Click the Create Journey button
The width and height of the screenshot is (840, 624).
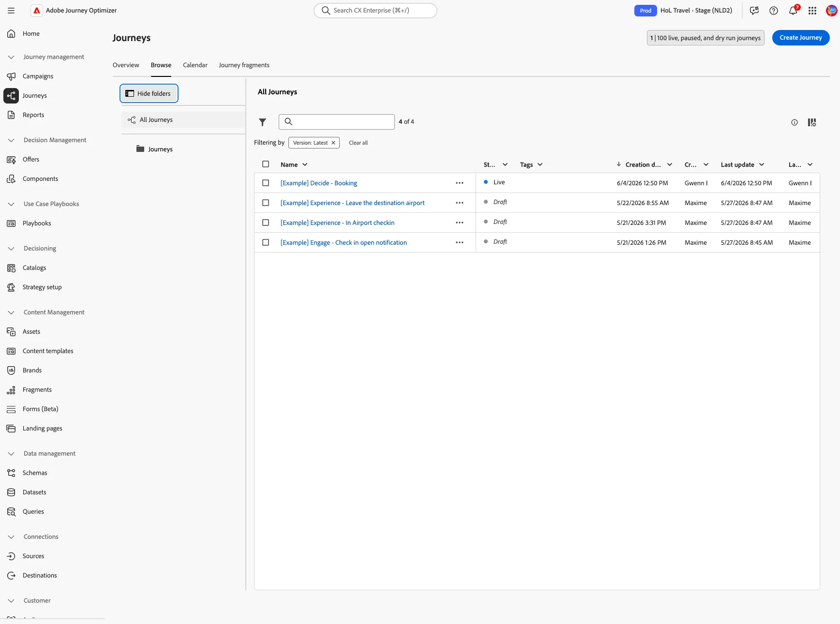pyautogui.click(x=801, y=38)
